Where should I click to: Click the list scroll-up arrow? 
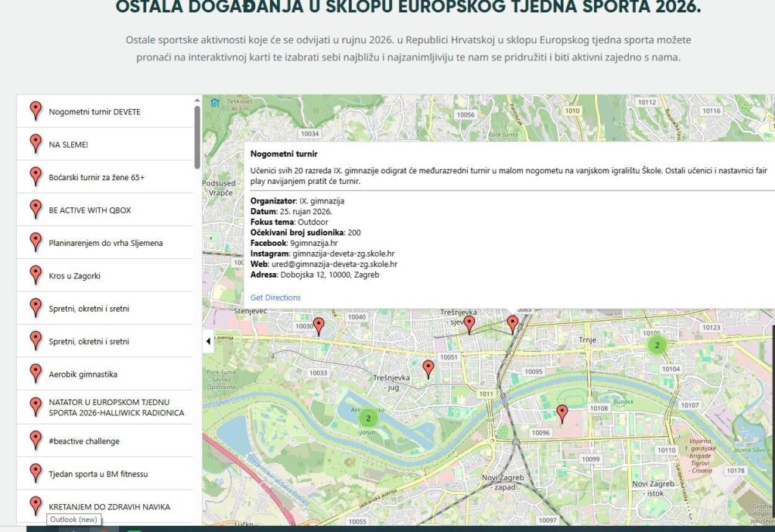(198, 101)
